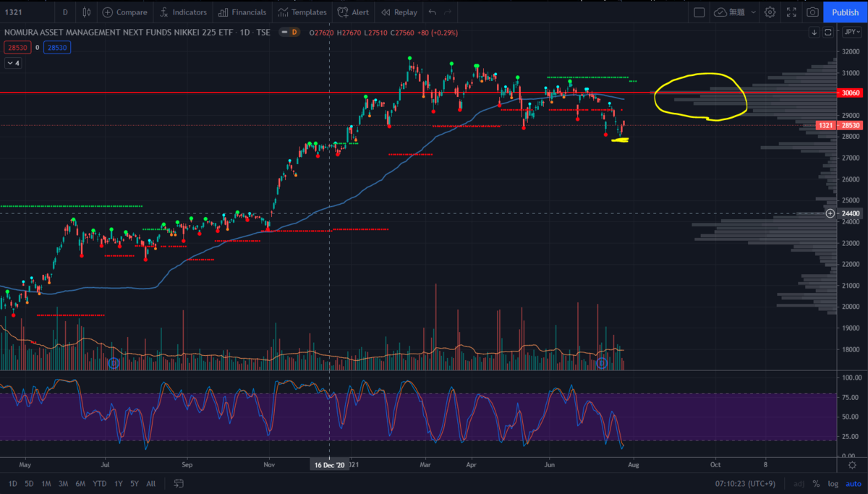The width and height of the screenshot is (868, 494).
Task: Select the 5Y date range
Action: click(x=135, y=483)
